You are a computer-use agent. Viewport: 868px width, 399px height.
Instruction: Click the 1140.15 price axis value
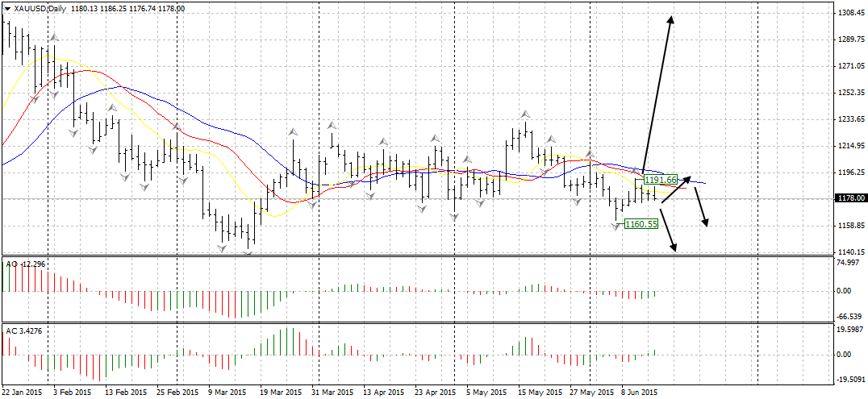[851, 251]
